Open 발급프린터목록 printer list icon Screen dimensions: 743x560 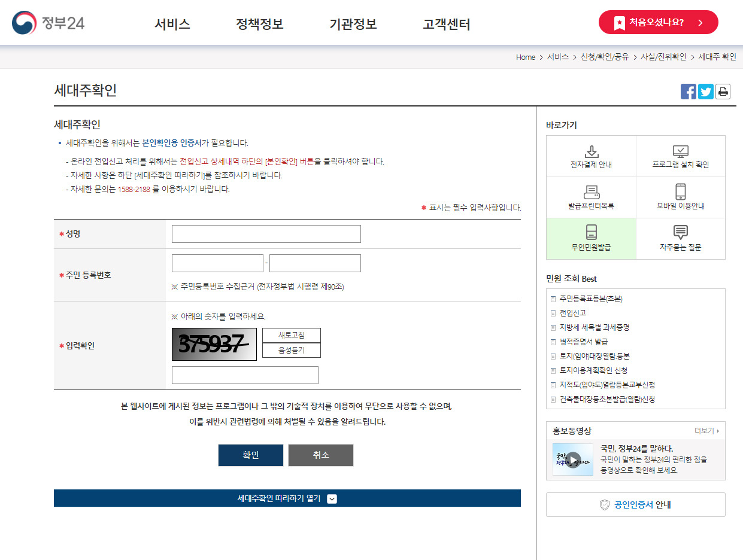click(592, 197)
